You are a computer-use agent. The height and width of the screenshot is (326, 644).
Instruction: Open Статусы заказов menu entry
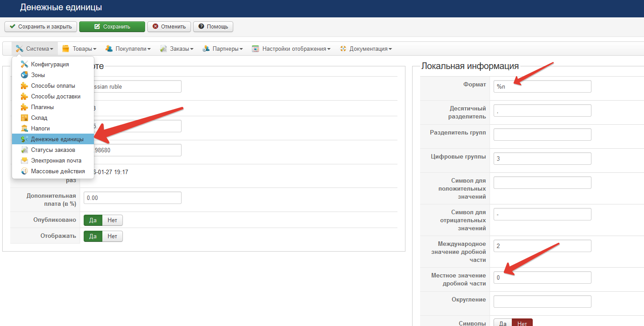tap(53, 150)
